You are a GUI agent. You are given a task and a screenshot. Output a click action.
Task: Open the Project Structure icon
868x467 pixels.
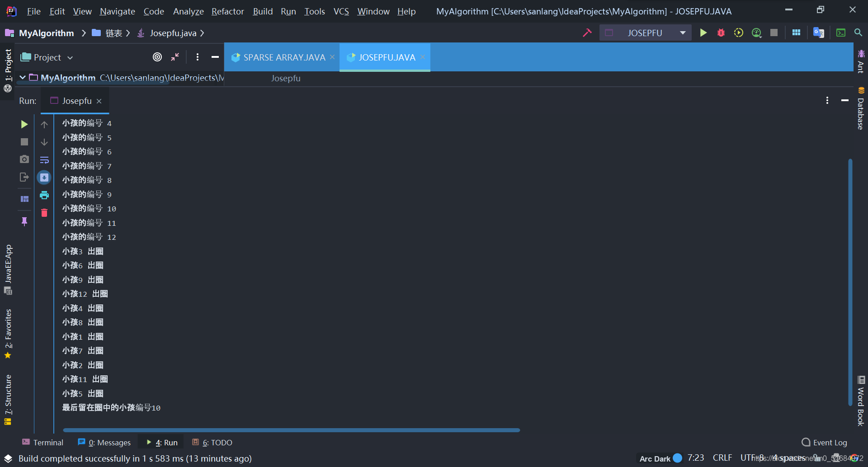pos(797,33)
